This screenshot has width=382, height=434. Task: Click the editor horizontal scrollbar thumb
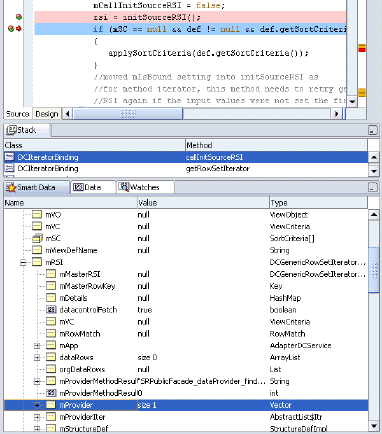pyautogui.click(x=128, y=114)
